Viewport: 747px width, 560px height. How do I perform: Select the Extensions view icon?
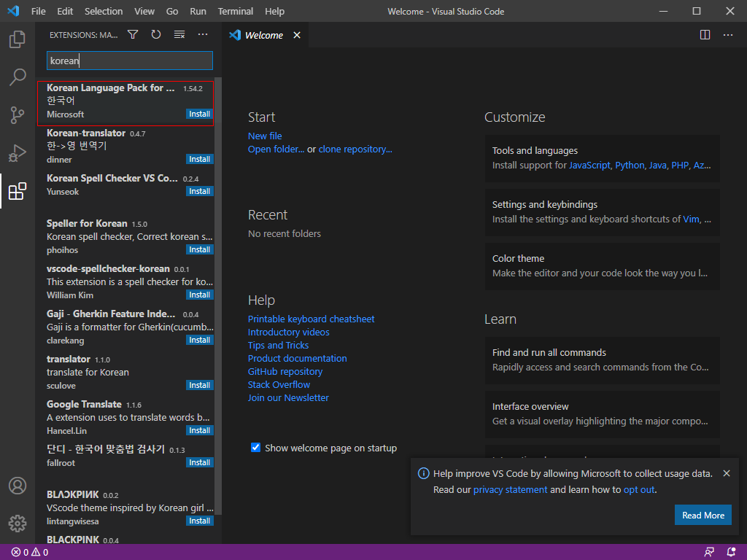pyautogui.click(x=18, y=191)
